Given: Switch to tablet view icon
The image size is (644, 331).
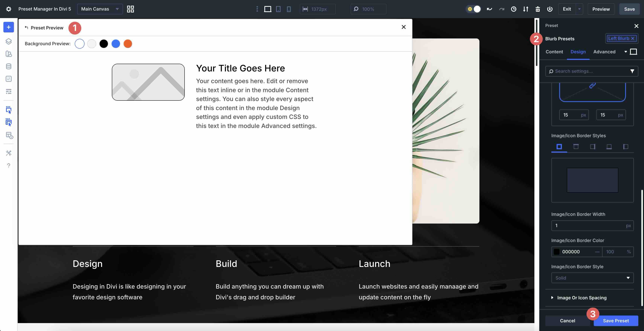Looking at the screenshot, I should pos(278,9).
